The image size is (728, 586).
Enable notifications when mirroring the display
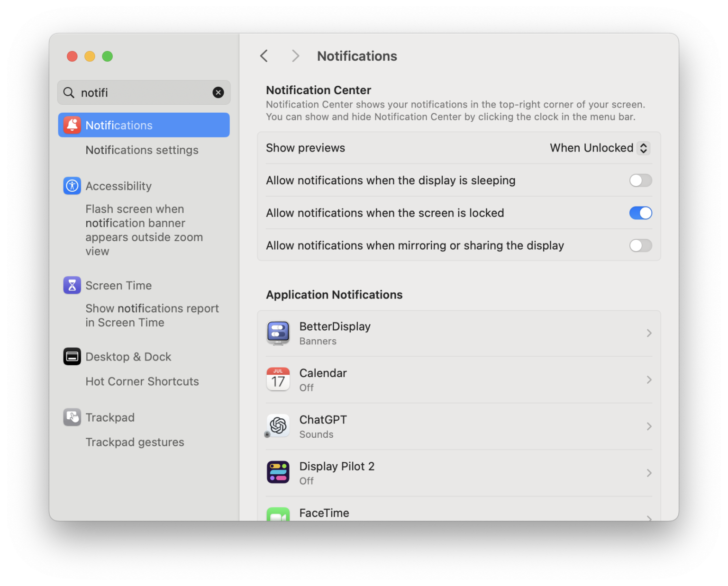(x=640, y=245)
